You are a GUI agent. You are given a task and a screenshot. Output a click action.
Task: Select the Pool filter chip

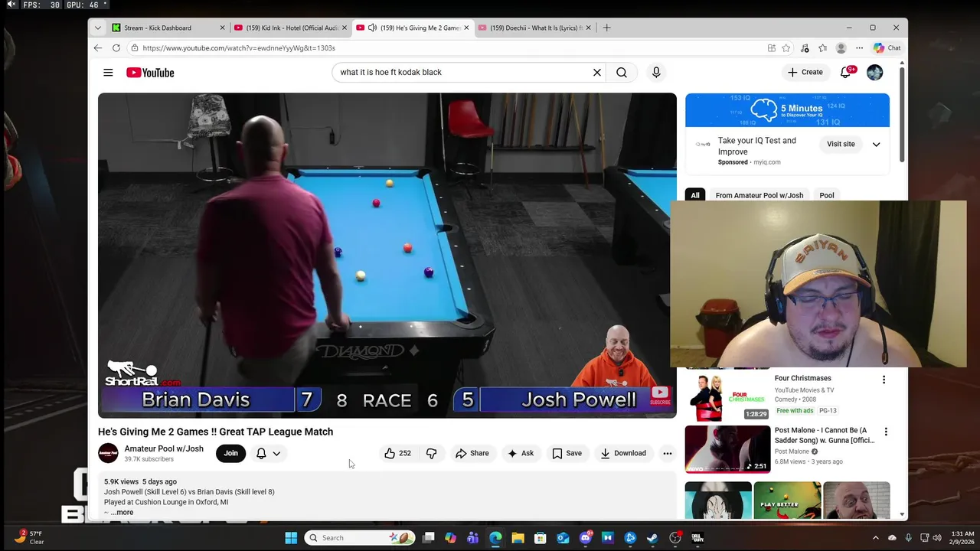click(827, 195)
